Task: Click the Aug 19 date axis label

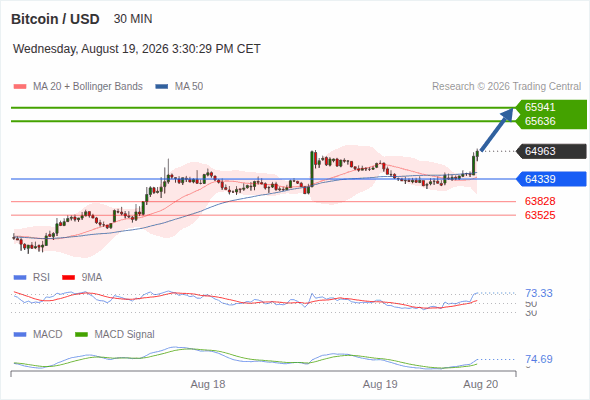Action: tap(380, 384)
